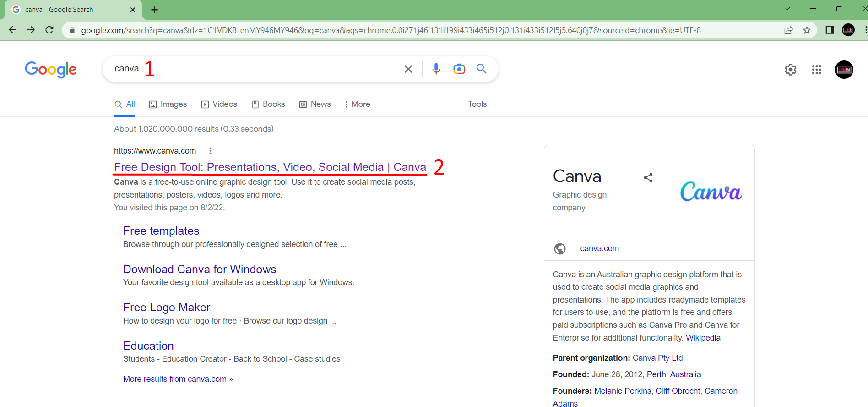Open the Education sitelink
Image resolution: width=868 pixels, height=407 pixels.
[148, 346]
